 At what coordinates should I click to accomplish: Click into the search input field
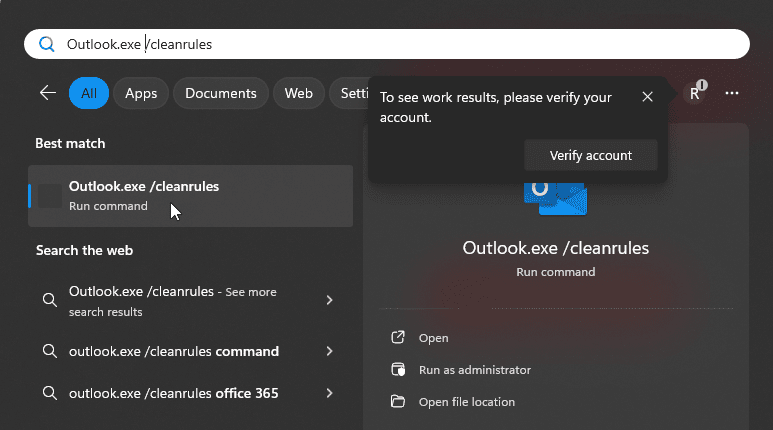[x=387, y=44]
